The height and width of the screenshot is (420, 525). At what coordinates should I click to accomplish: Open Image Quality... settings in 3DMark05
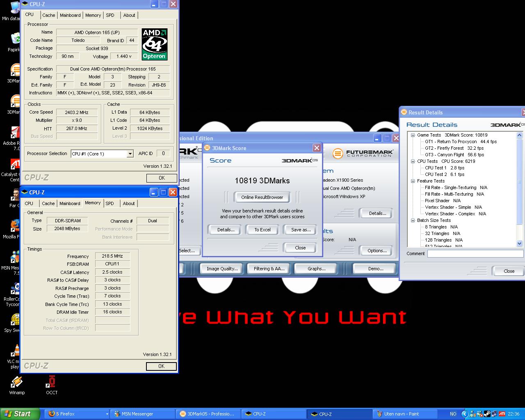click(x=222, y=269)
